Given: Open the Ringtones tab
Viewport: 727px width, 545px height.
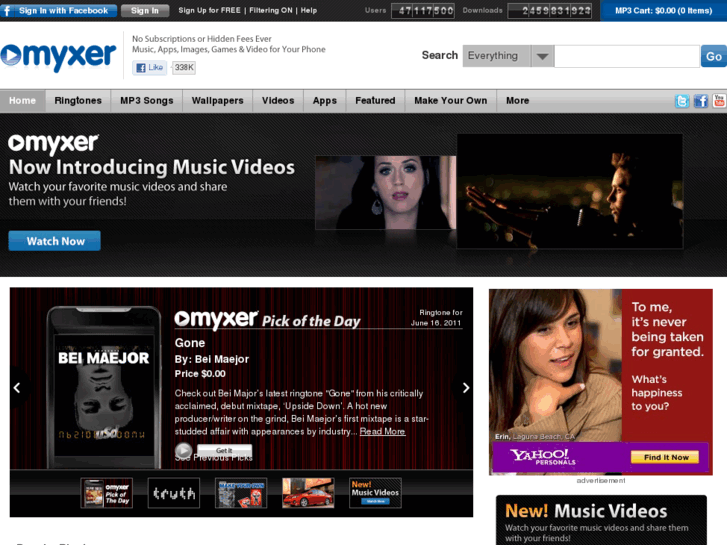Looking at the screenshot, I should [x=78, y=101].
